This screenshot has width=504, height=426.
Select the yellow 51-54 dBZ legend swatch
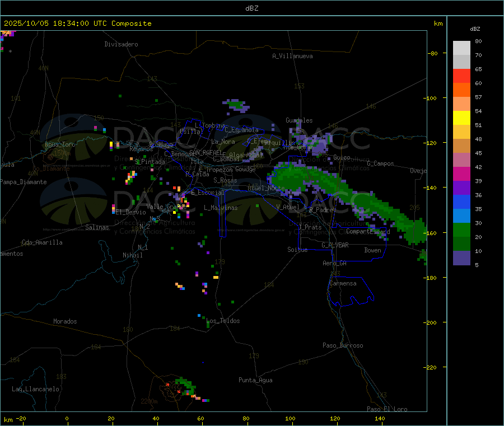[x=461, y=118]
